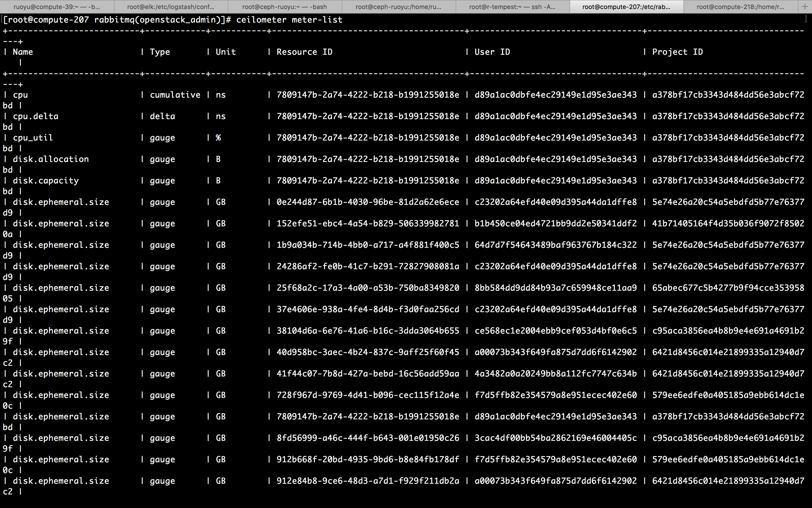Select the root@compute-207 rabbitmq tab
The width and height of the screenshot is (812, 508).
click(x=626, y=7)
